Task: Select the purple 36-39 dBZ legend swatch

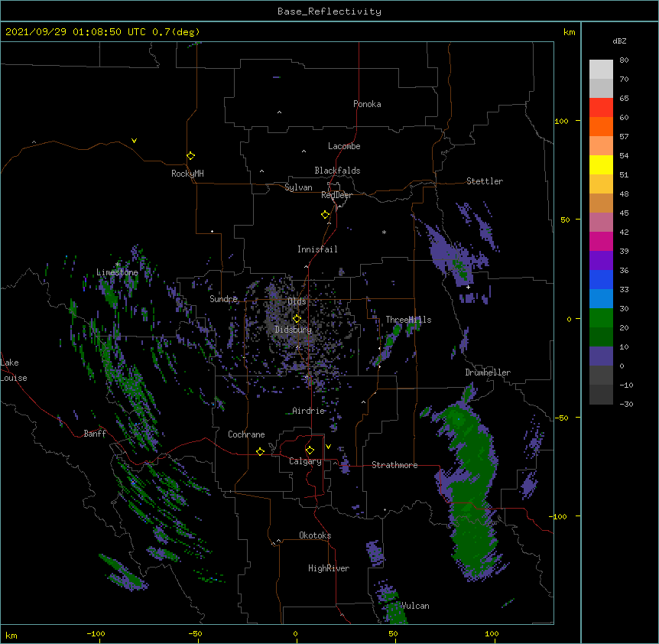Action: coord(601,260)
